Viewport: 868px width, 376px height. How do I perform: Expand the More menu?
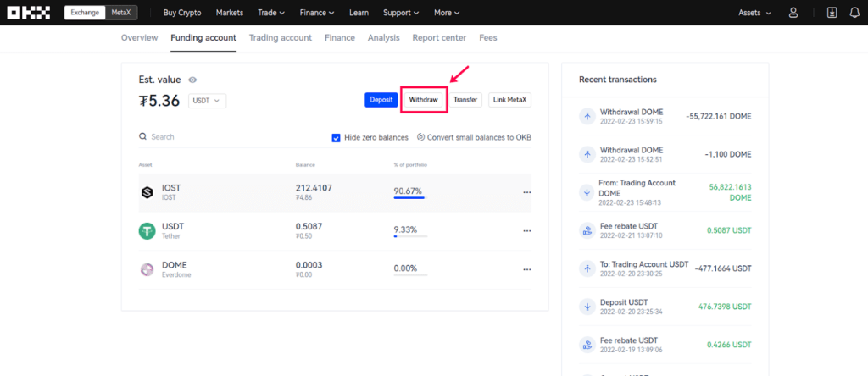(447, 13)
